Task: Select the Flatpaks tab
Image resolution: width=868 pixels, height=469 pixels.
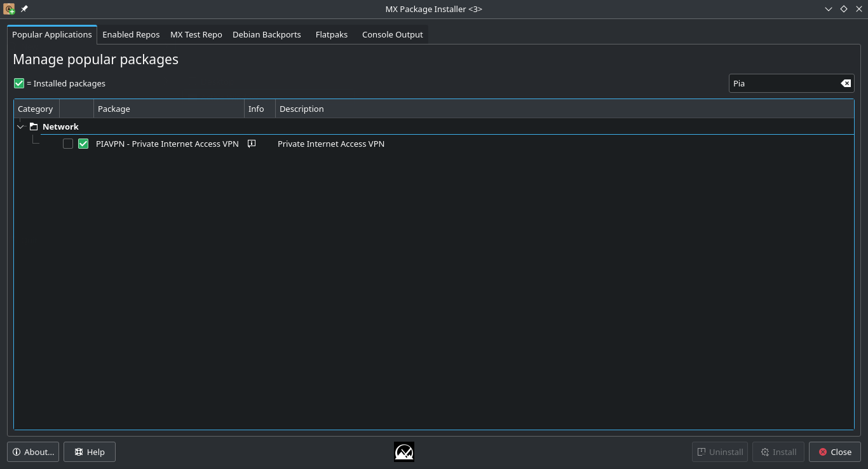Action: 332,34
